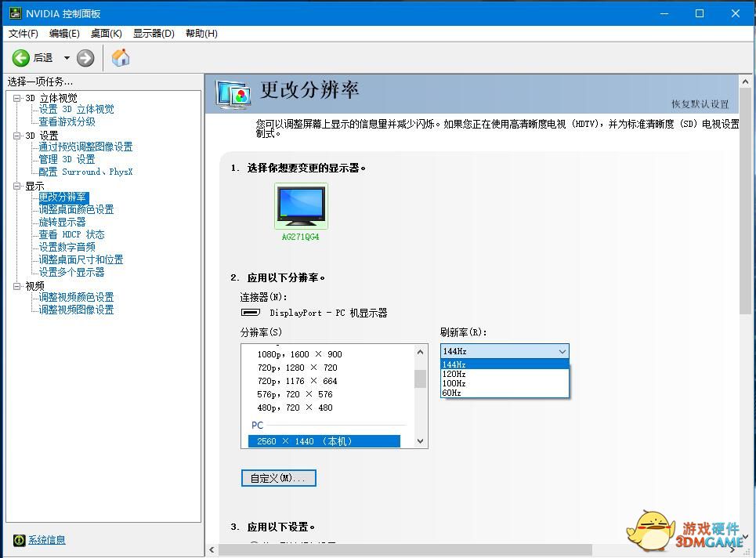Choose 60Hz in refresh rate list

click(x=505, y=393)
